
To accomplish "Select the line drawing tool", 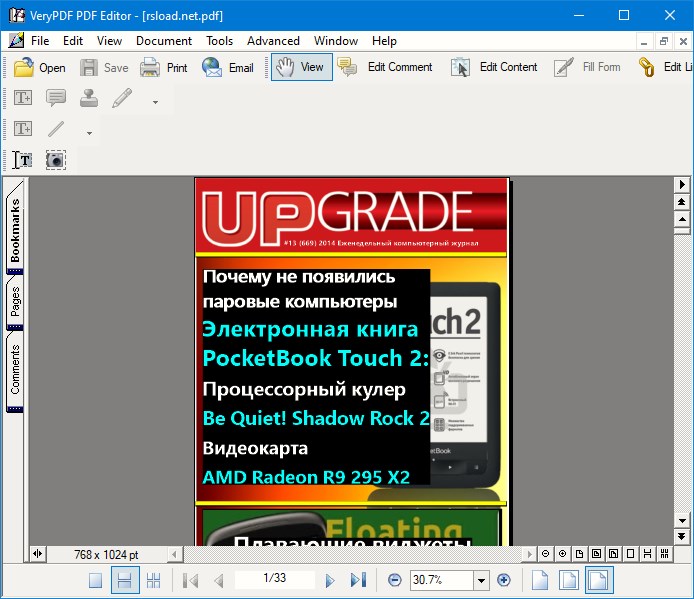I will [x=56, y=129].
